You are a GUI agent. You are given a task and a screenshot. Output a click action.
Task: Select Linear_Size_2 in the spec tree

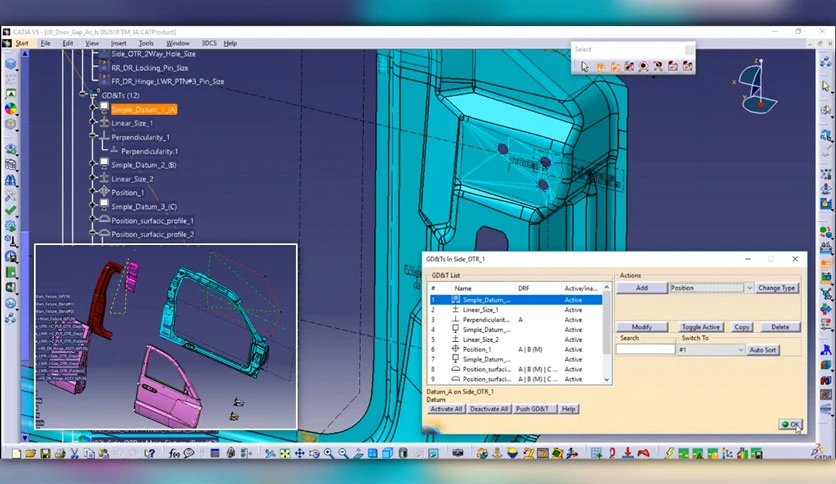coord(132,179)
